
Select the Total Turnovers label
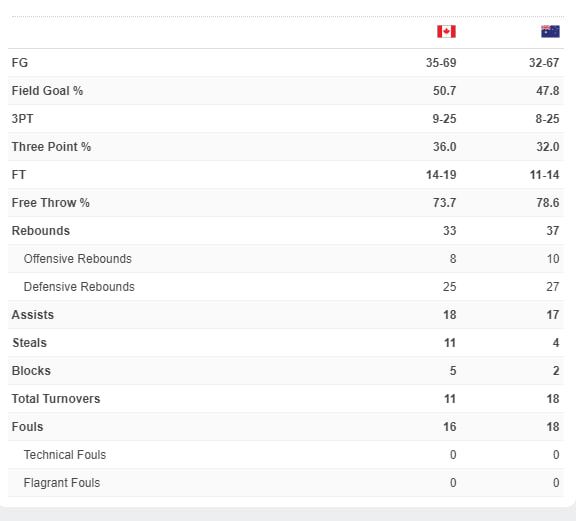[x=56, y=399]
